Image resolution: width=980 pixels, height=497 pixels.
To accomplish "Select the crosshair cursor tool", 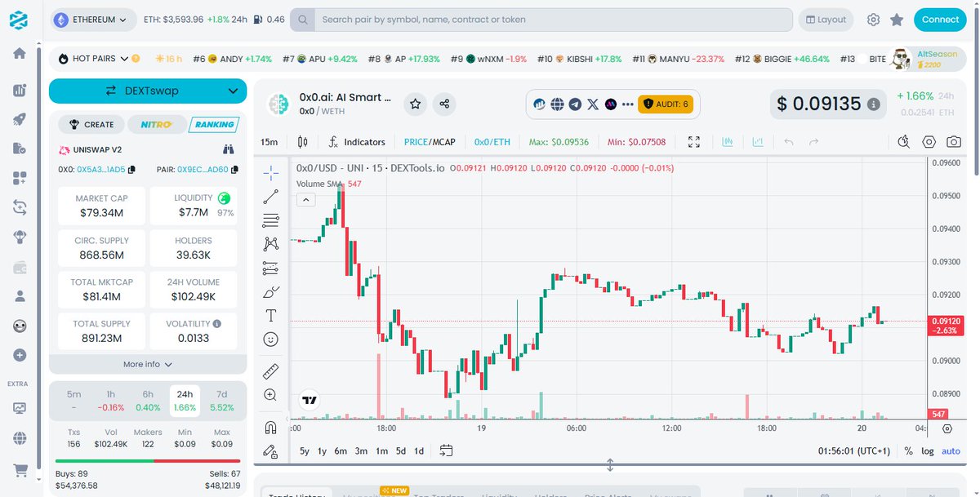I will click(270, 172).
